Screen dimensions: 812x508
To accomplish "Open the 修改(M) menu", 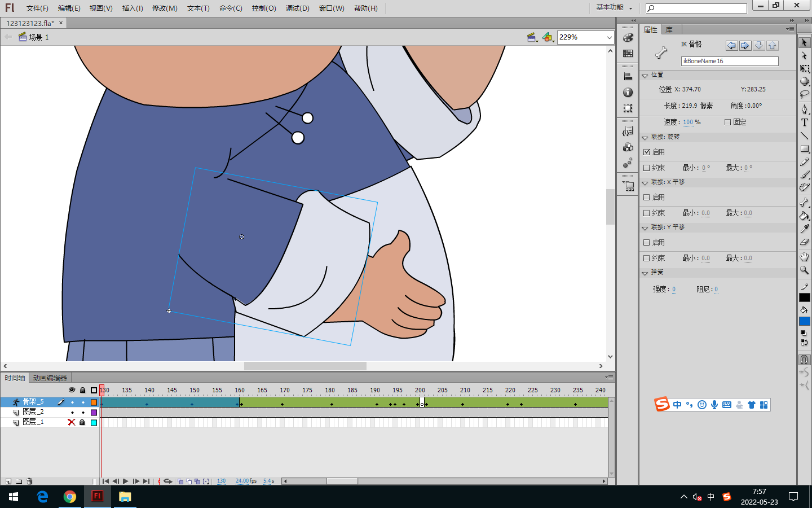I will click(165, 8).
